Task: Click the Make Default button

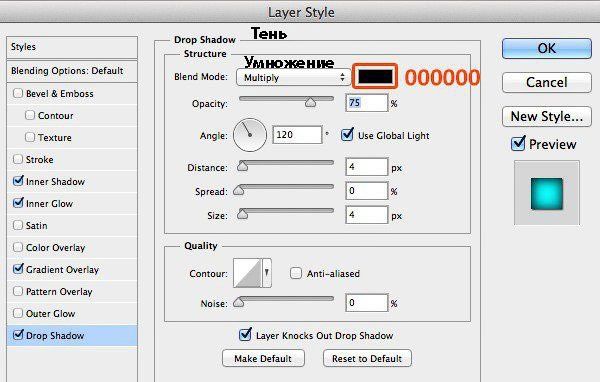Action: 263,358
